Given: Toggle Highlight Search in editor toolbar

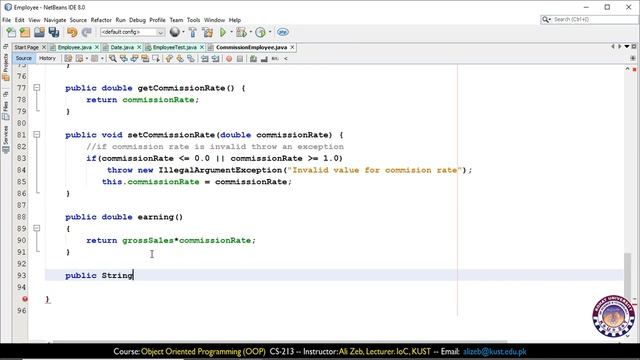Looking at the screenshot, I should click(x=145, y=59).
